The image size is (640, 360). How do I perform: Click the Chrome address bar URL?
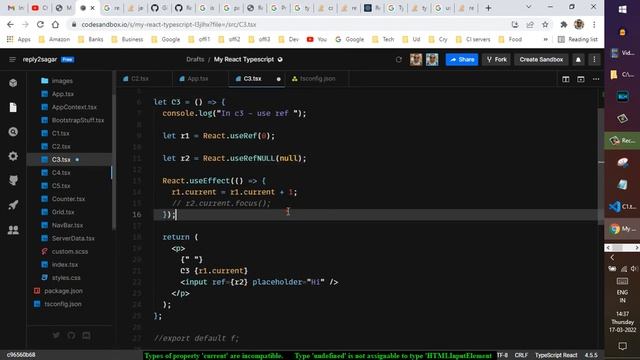169,24
